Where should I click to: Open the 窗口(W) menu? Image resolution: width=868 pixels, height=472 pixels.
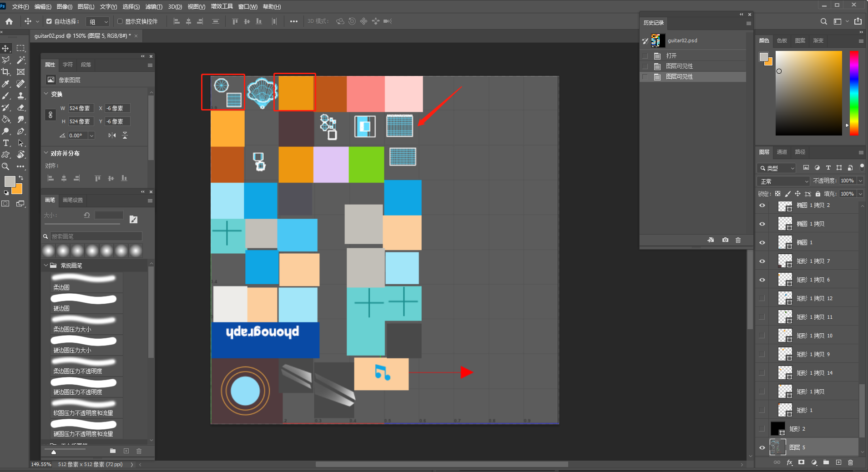point(248,7)
